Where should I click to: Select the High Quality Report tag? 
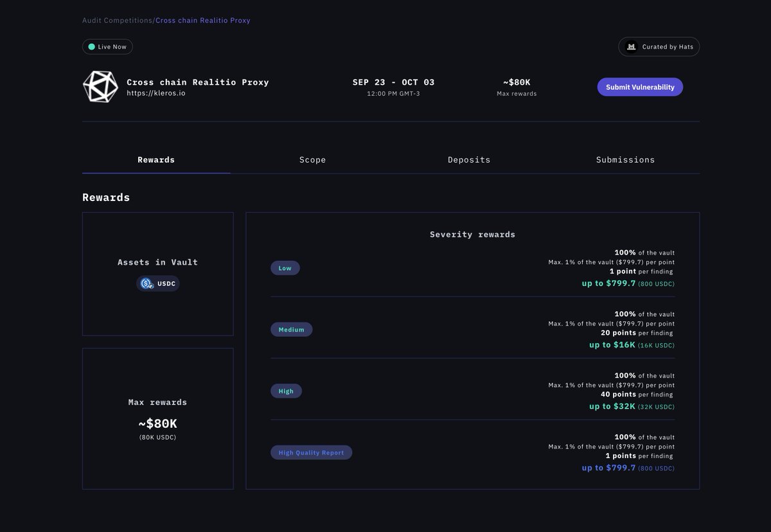(311, 453)
